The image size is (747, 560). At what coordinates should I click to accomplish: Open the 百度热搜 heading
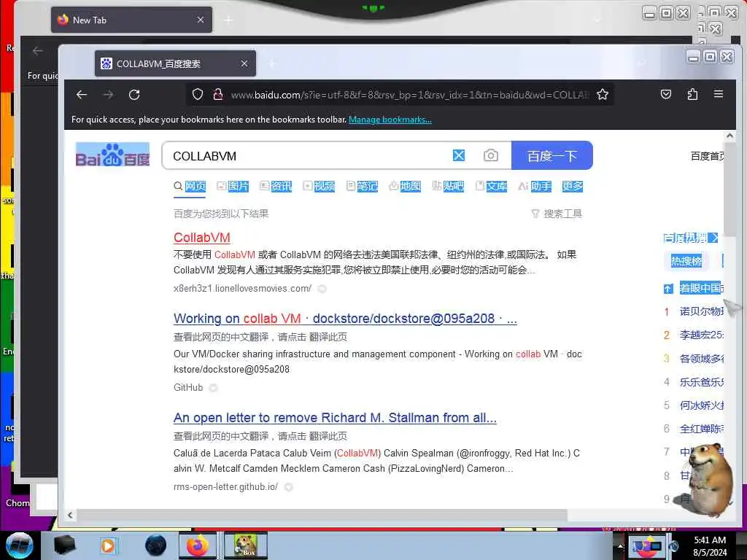(690, 238)
